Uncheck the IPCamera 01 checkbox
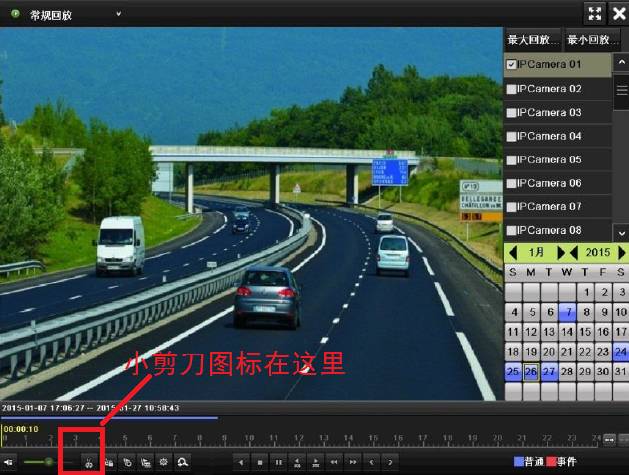The width and height of the screenshot is (629, 475). pos(511,65)
